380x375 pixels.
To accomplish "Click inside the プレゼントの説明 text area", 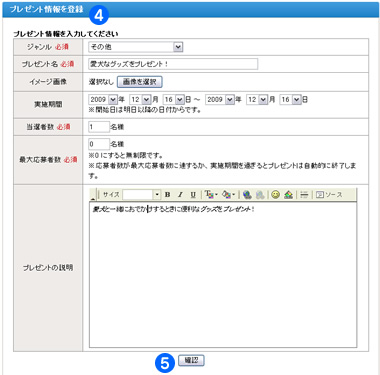I will 223,275.
